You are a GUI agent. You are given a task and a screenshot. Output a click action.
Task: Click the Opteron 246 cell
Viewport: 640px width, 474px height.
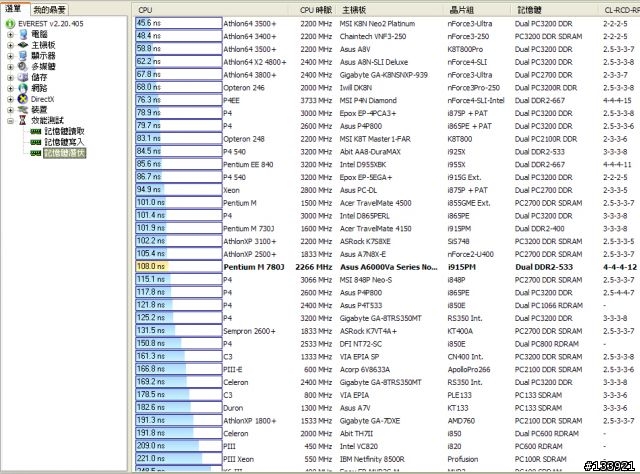pyautogui.click(x=244, y=88)
